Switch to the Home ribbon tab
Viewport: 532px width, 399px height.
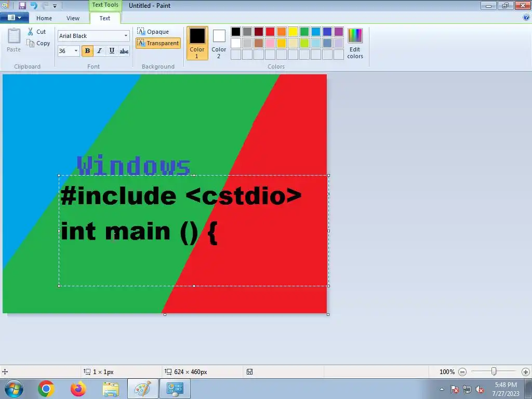coord(44,18)
